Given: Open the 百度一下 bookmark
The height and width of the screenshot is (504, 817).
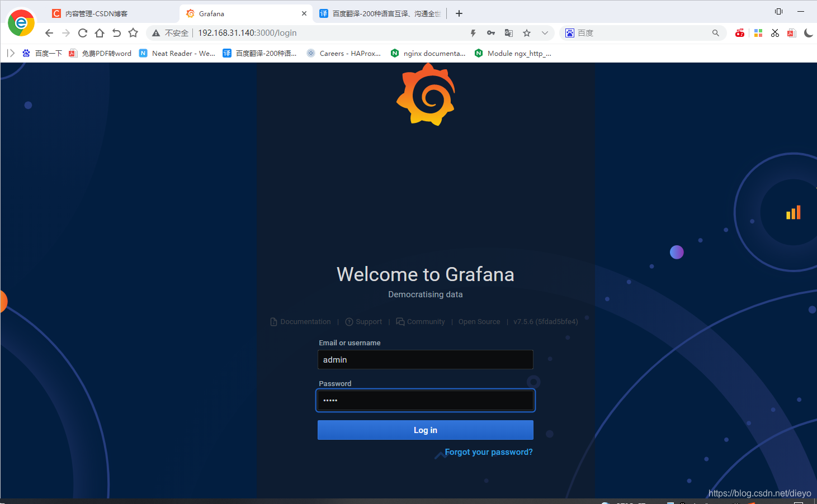Looking at the screenshot, I should (x=42, y=53).
